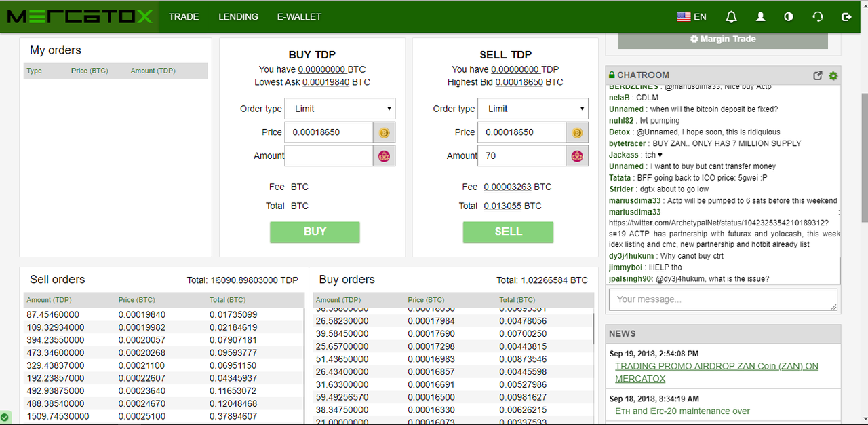This screenshot has height=425, width=868.
Task: Click the sell Fee 0.00003263 value
Action: click(508, 187)
